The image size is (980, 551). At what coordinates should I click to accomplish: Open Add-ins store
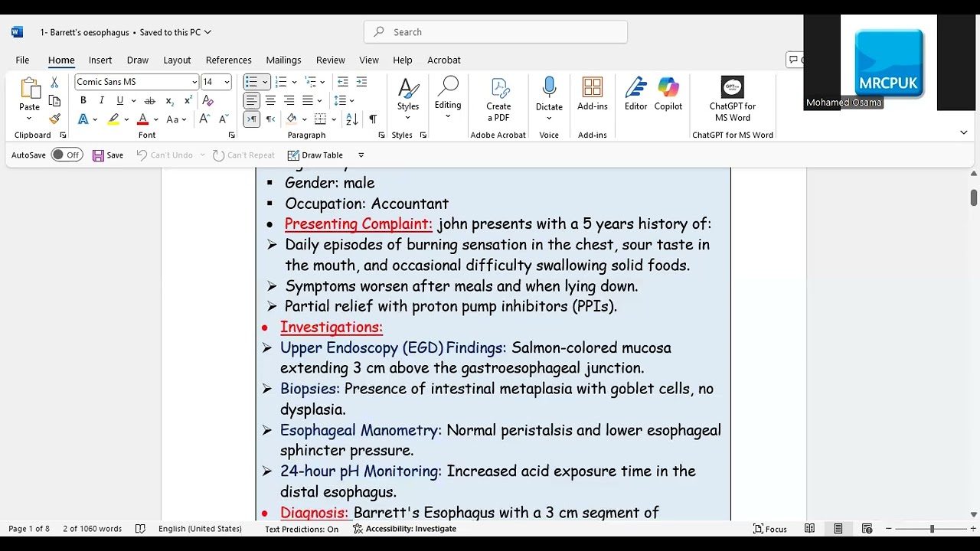pos(593,95)
